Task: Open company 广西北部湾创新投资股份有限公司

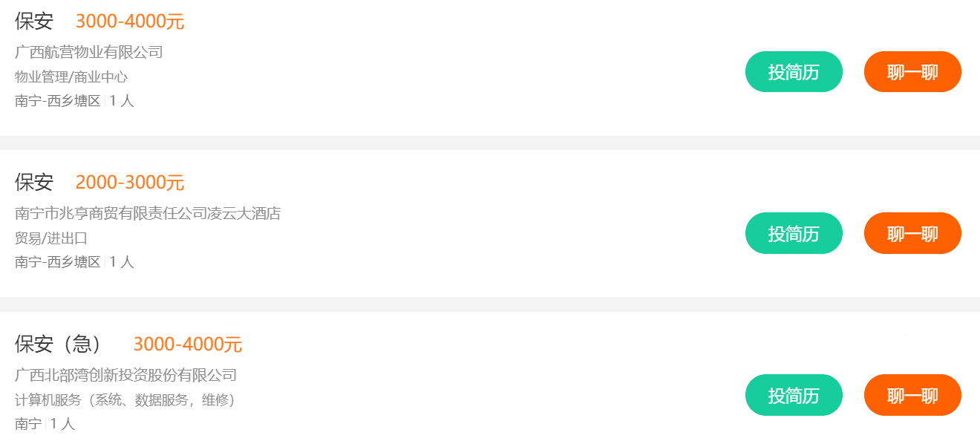Action: [x=125, y=375]
